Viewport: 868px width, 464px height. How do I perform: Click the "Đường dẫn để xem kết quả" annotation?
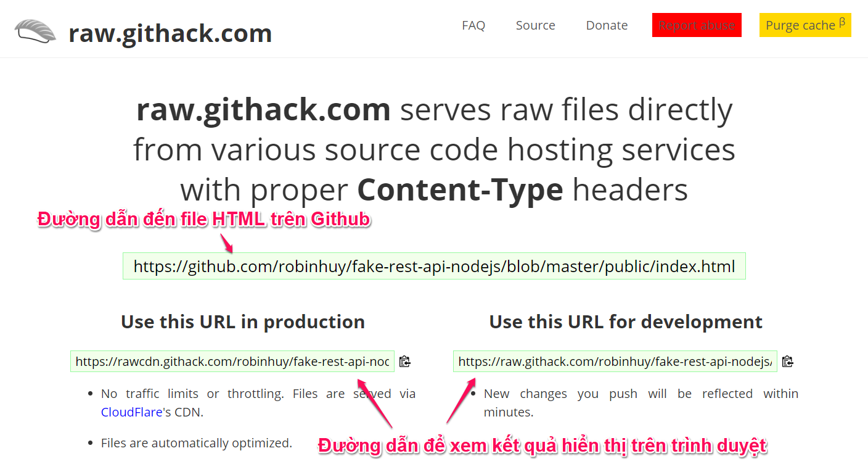pyautogui.click(x=542, y=445)
